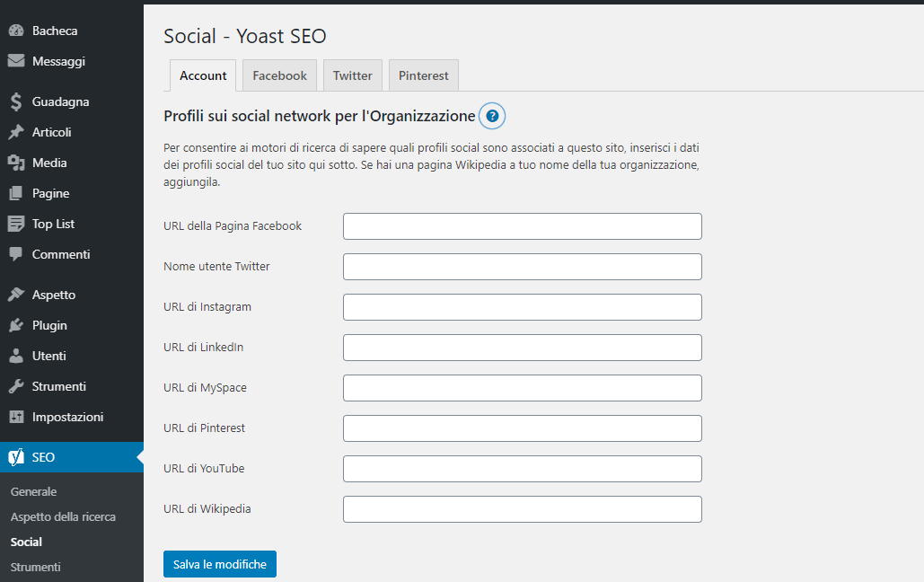Click the Media library icon

16,163
